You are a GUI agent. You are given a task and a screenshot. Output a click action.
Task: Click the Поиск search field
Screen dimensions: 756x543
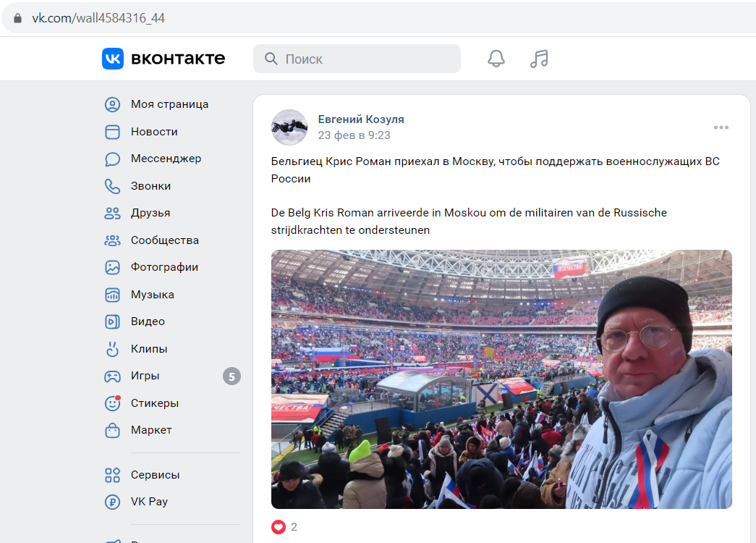357,59
